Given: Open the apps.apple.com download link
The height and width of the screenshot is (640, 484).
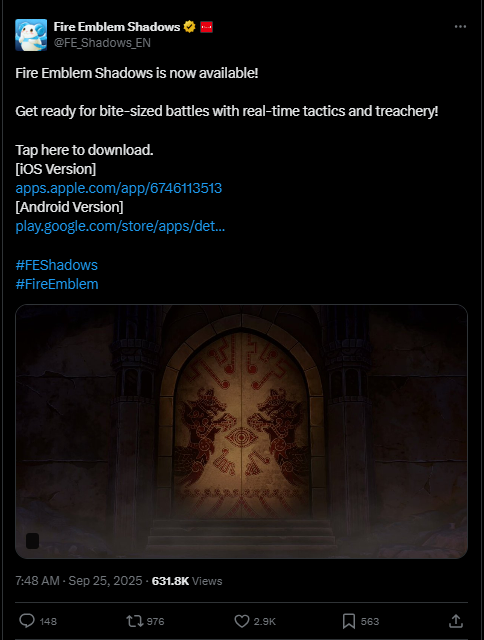Looking at the screenshot, I should pos(119,188).
